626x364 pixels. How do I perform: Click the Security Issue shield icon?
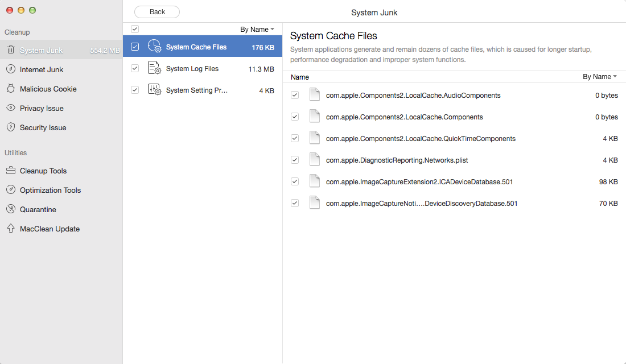click(10, 127)
